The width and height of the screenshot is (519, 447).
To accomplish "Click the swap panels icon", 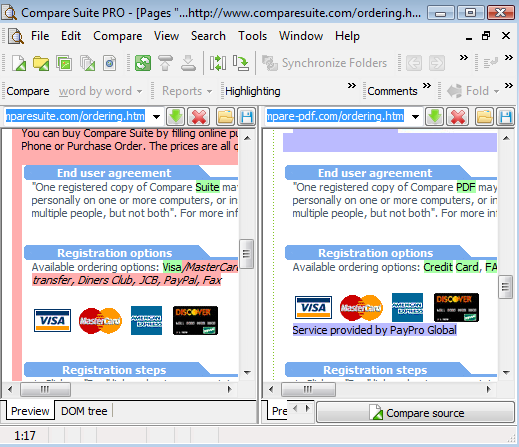I will (x=218, y=63).
